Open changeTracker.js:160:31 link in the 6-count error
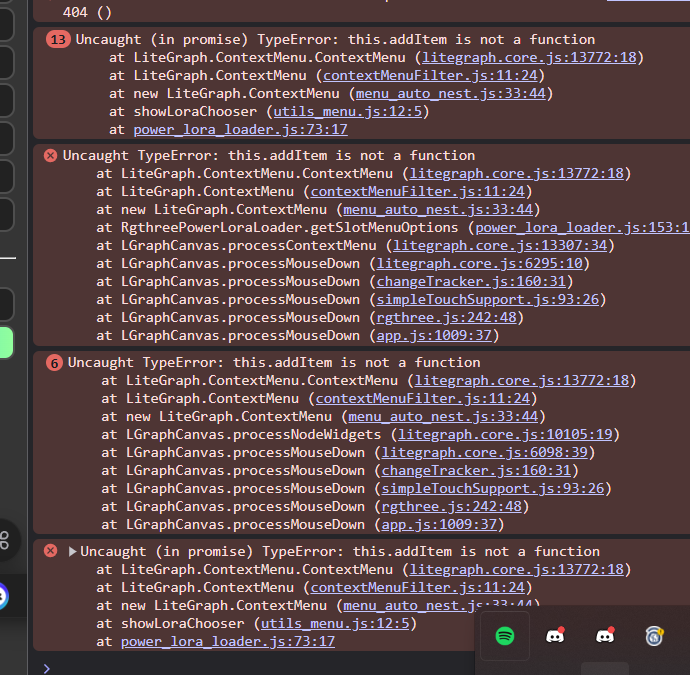This screenshot has height=675, width=690. click(x=476, y=471)
